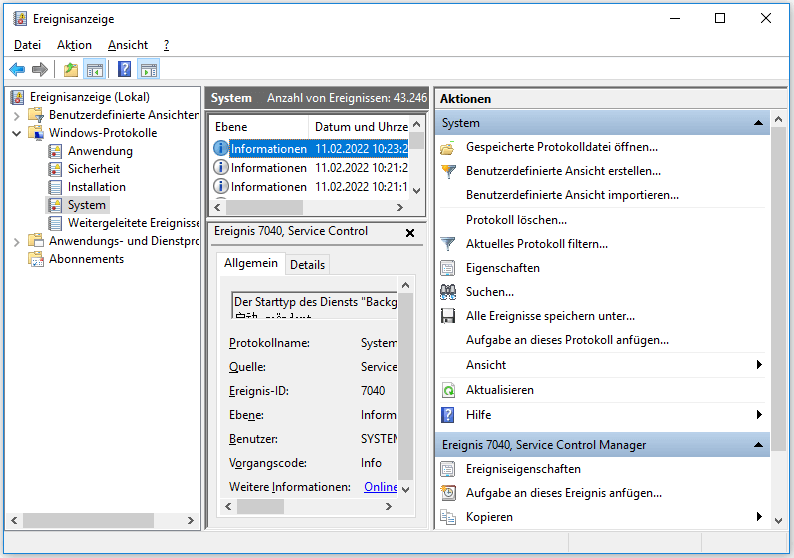Click the back arrow in the toolbar
The height and width of the screenshot is (558, 794).
[17, 69]
